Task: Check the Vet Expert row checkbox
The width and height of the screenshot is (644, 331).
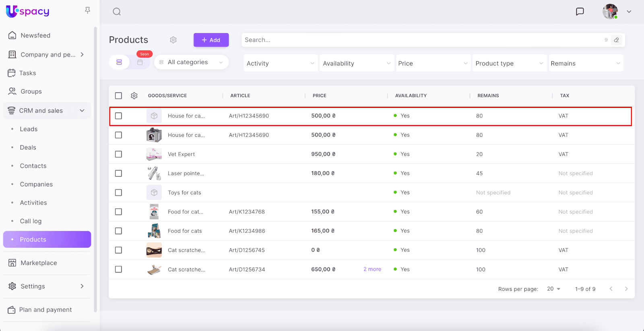Action: (x=118, y=154)
